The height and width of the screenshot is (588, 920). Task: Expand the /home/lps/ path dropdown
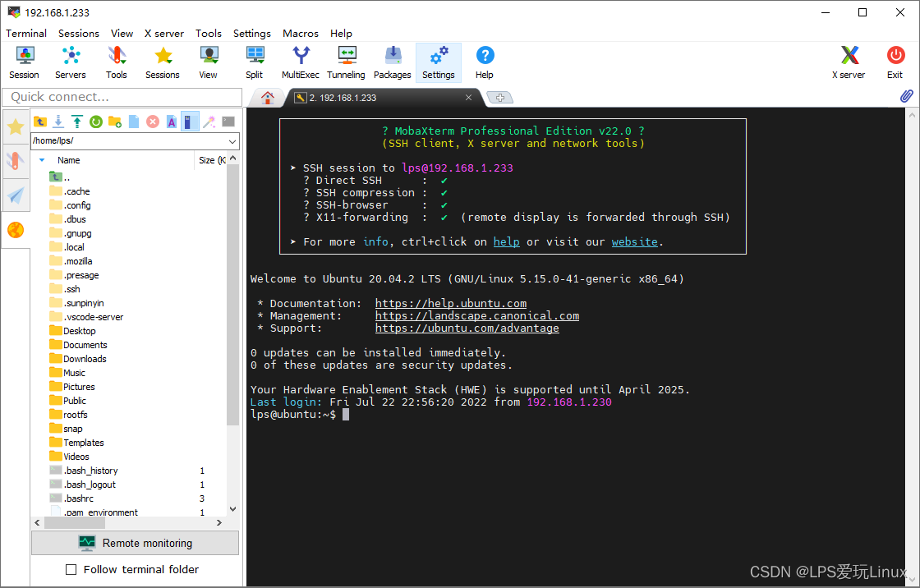pyautogui.click(x=232, y=140)
